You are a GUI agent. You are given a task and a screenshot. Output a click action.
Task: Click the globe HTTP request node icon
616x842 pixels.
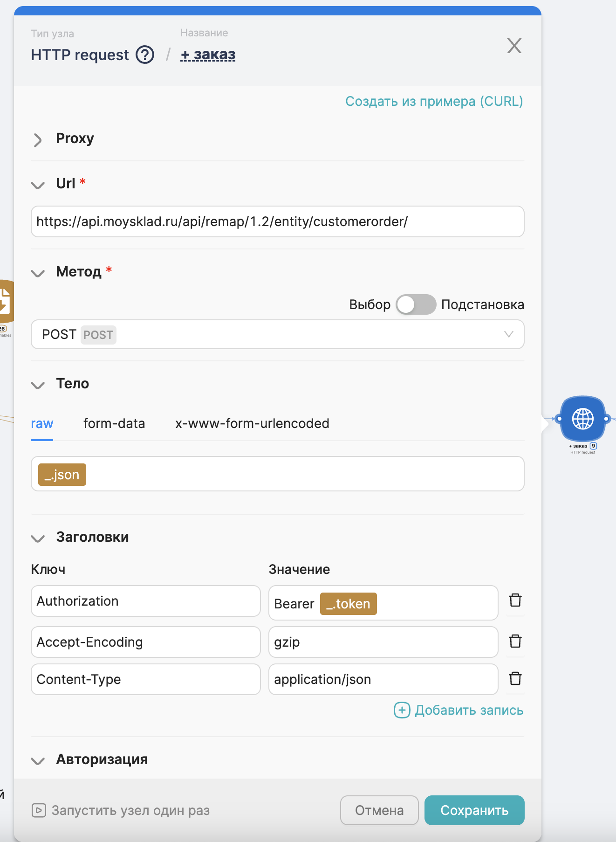(582, 419)
